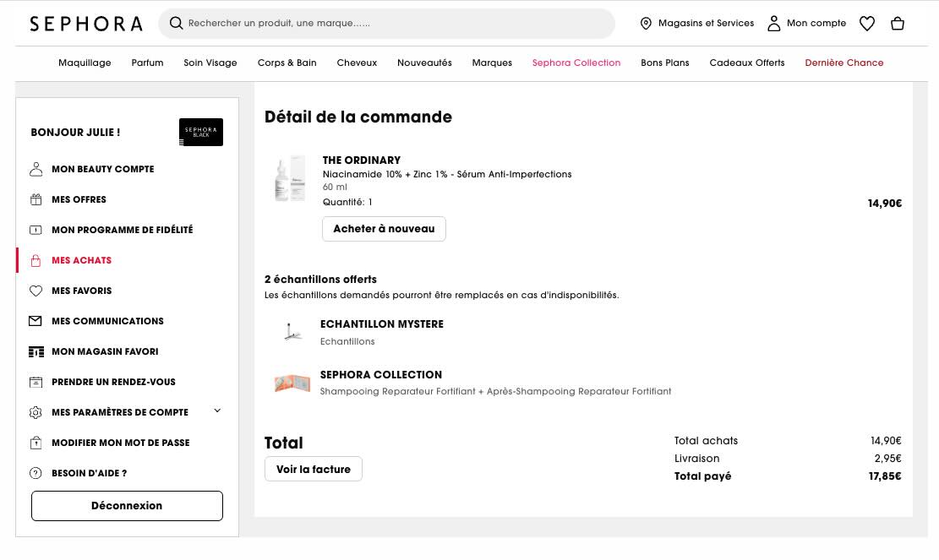Open Prendre un Rendez-vous

(x=113, y=382)
